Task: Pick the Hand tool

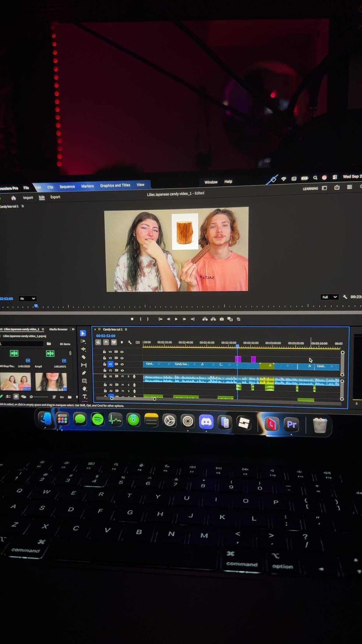Action: pyautogui.click(x=85, y=388)
